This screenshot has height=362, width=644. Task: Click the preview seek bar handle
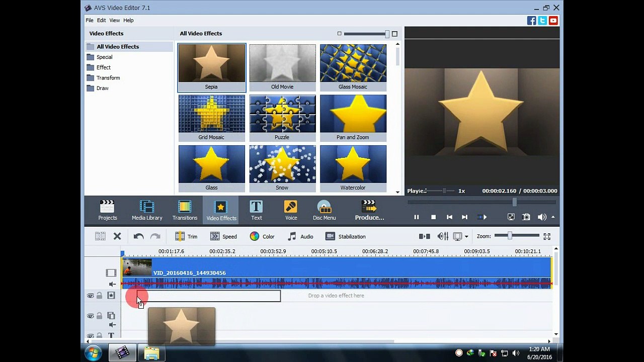[514, 202]
